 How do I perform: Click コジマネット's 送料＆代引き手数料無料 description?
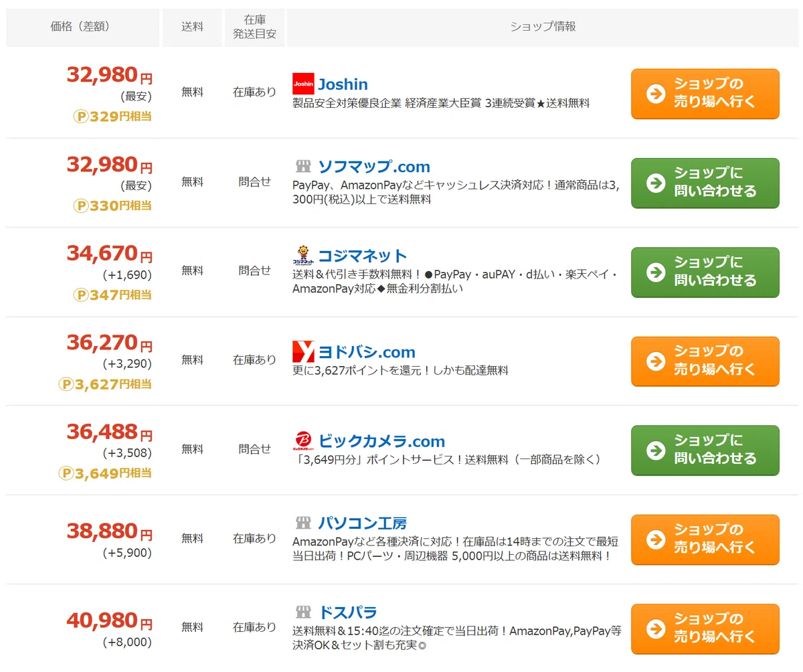[456, 282]
